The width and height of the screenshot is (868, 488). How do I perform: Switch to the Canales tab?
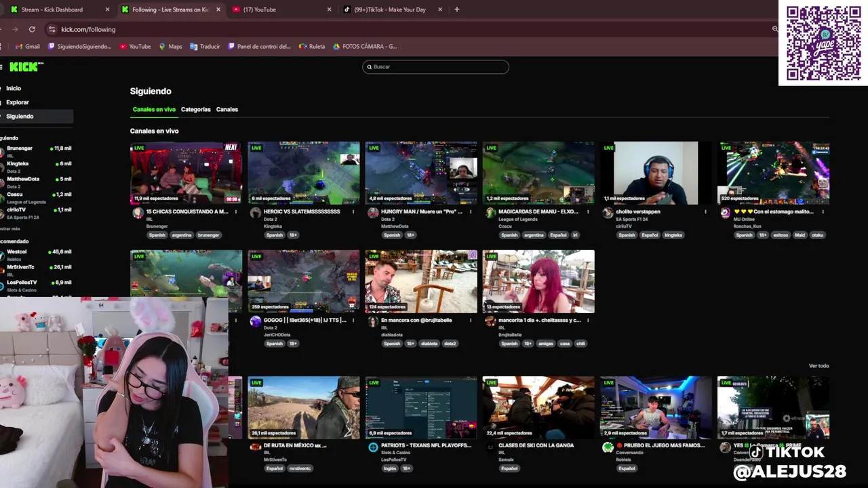[227, 109]
